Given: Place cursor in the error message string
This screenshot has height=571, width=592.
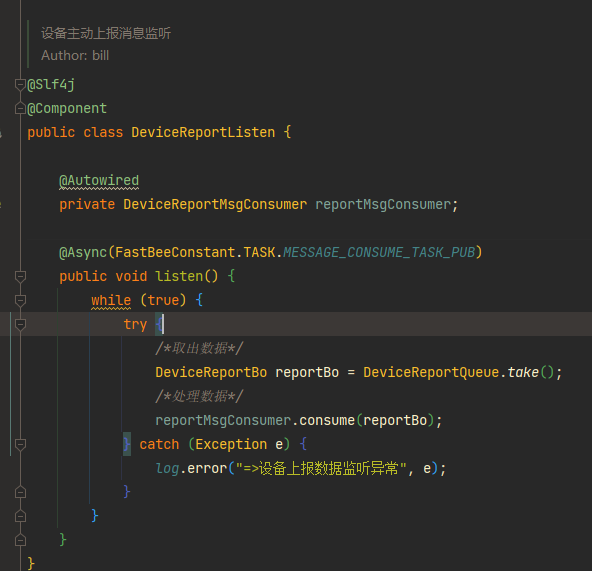Looking at the screenshot, I should point(321,468).
